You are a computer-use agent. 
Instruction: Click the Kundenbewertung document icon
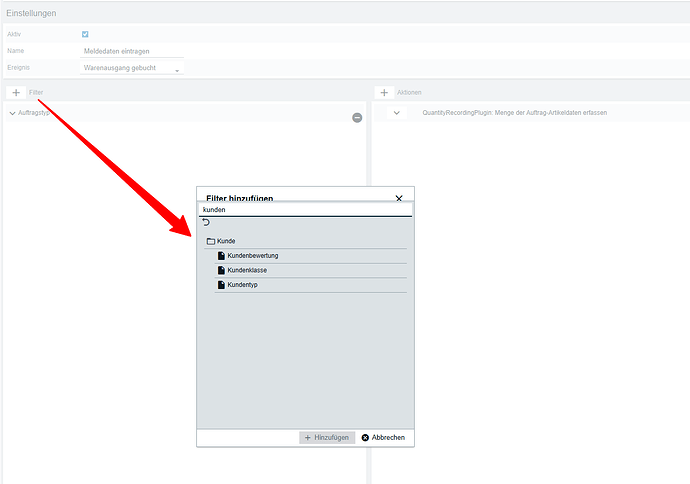(x=221, y=256)
